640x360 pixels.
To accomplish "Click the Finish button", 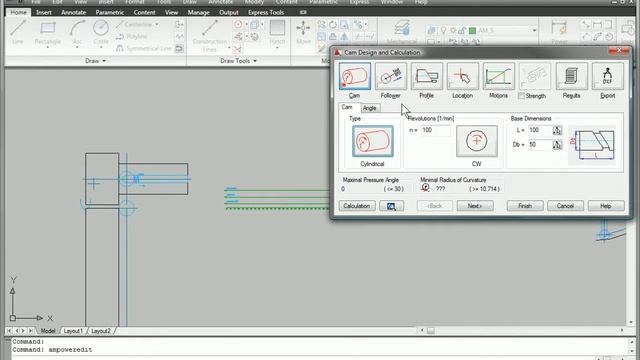I will [525, 206].
